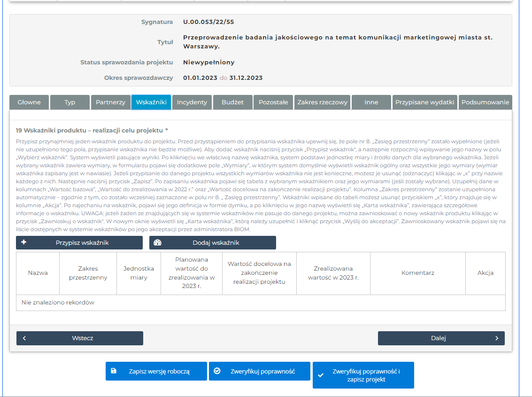Open the Budżet tab
Viewport: 532px width, 397px height.
(232, 102)
